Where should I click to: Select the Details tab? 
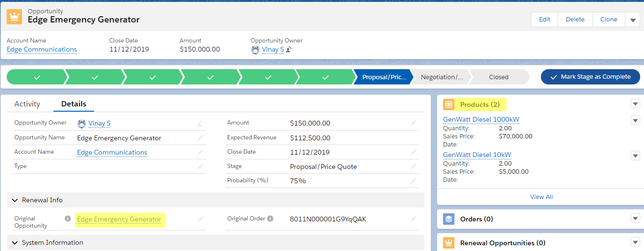click(x=74, y=104)
